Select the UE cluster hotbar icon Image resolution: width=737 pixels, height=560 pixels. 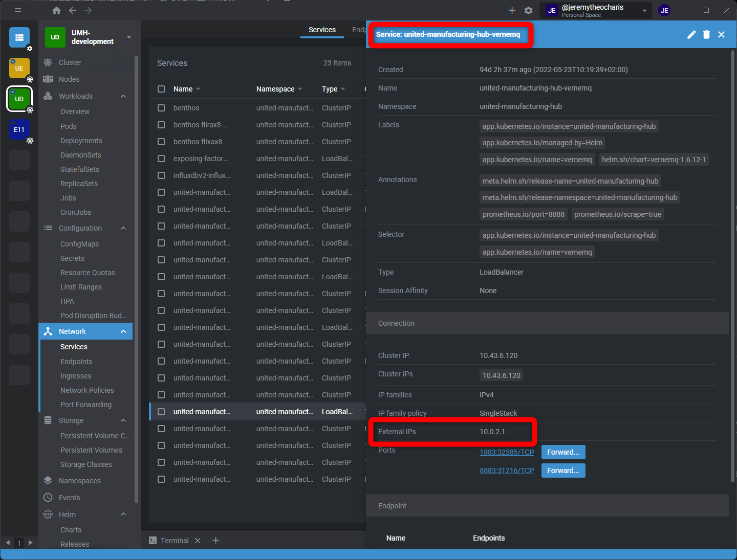pos(19,68)
